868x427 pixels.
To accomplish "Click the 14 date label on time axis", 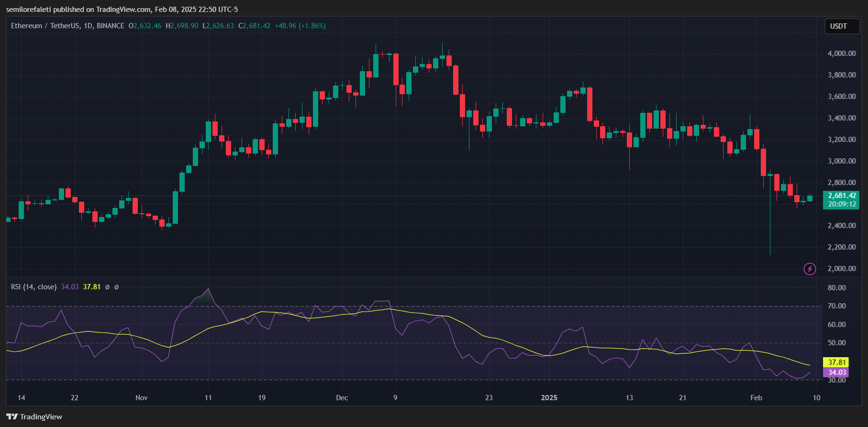I will [x=21, y=398].
